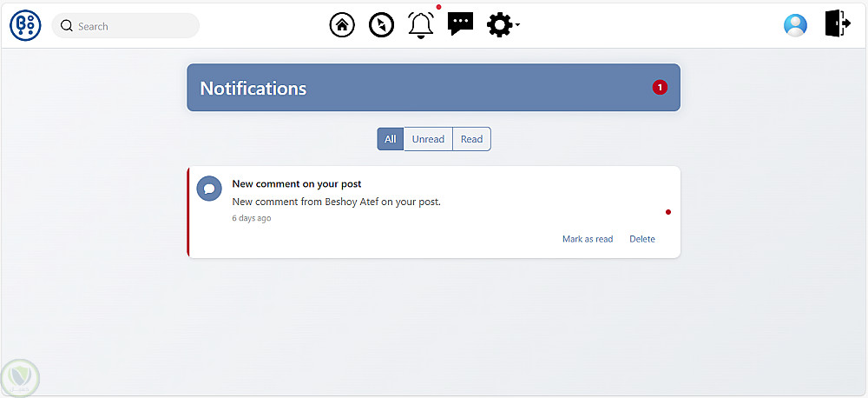Click the magnifying glass search icon
Screen dimensions: 868x398
[x=67, y=26]
